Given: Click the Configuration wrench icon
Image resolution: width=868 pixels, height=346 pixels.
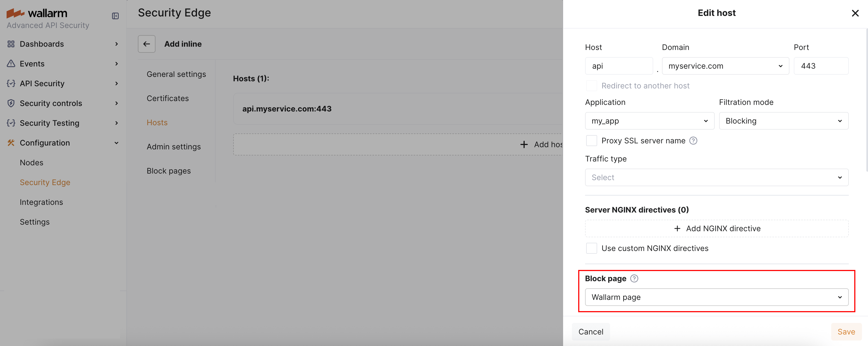Looking at the screenshot, I should [10, 143].
